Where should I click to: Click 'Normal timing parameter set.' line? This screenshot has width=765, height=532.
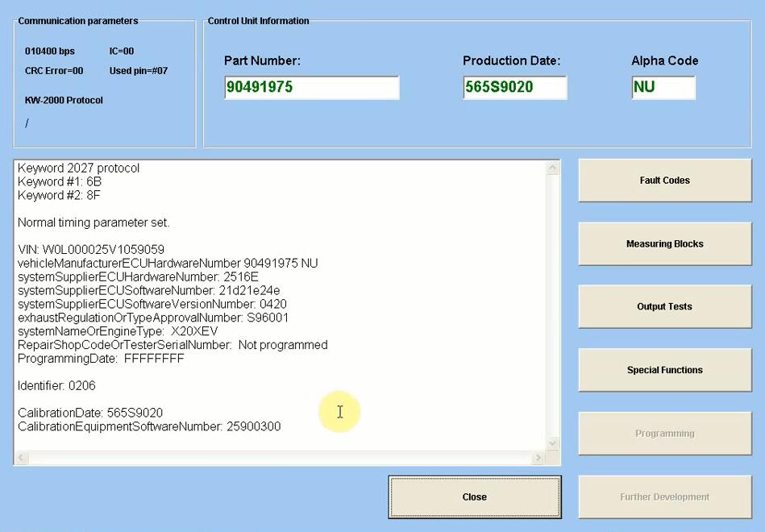[x=94, y=222]
